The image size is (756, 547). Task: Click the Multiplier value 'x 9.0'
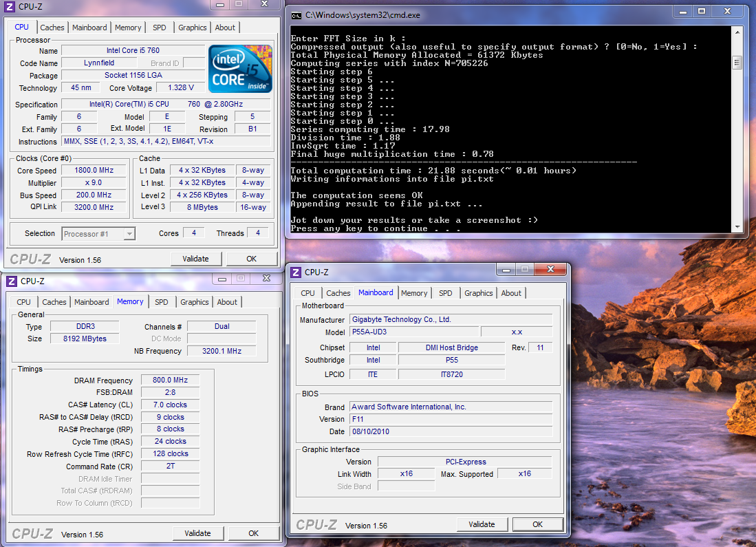point(94,183)
